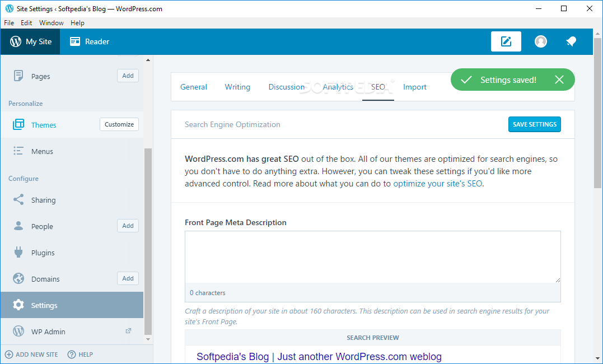603x364 pixels.
Task: Click the Pages document icon
Action: 18,76
